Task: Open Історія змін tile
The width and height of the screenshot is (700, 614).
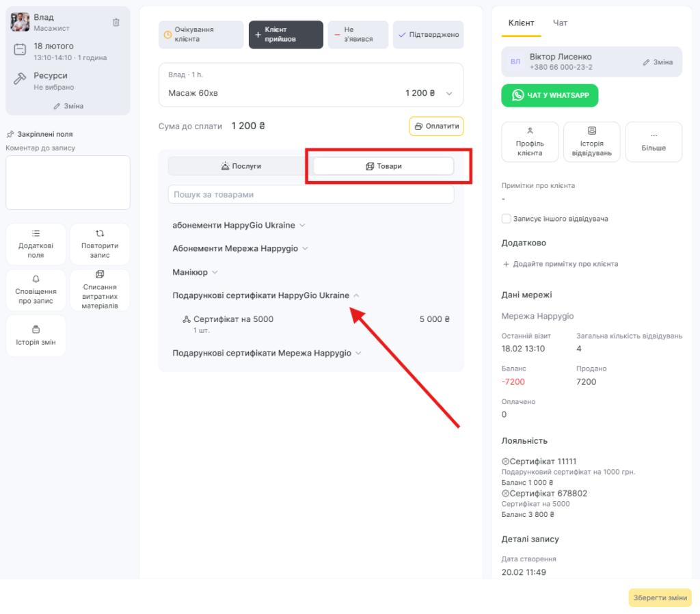Action: click(36, 336)
